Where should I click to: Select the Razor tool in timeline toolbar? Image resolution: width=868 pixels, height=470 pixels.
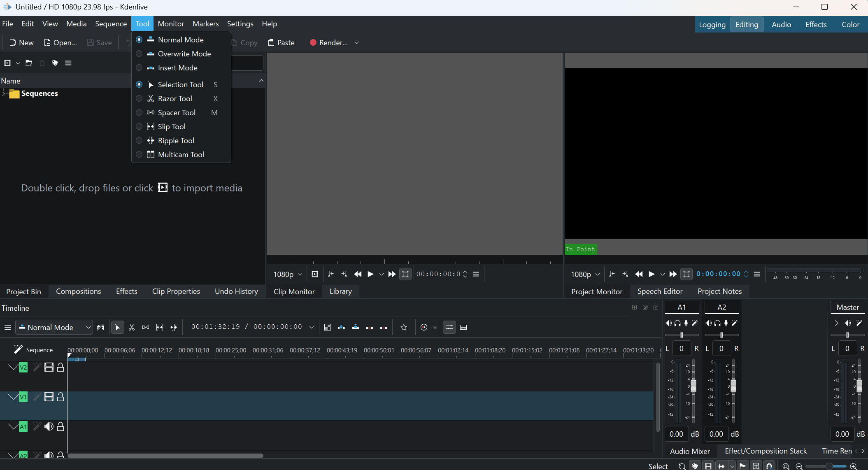[x=132, y=327]
